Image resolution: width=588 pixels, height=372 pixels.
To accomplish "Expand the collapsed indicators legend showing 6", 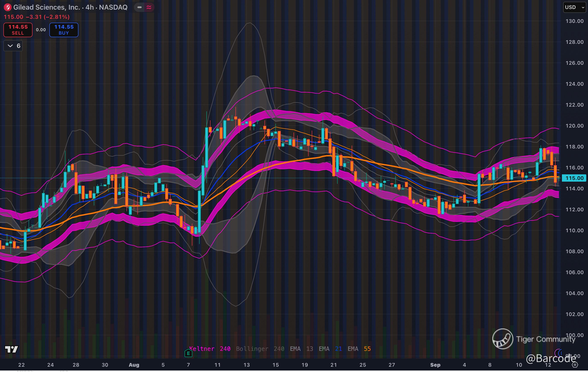I will pyautogui.click(x=13, y=46).
